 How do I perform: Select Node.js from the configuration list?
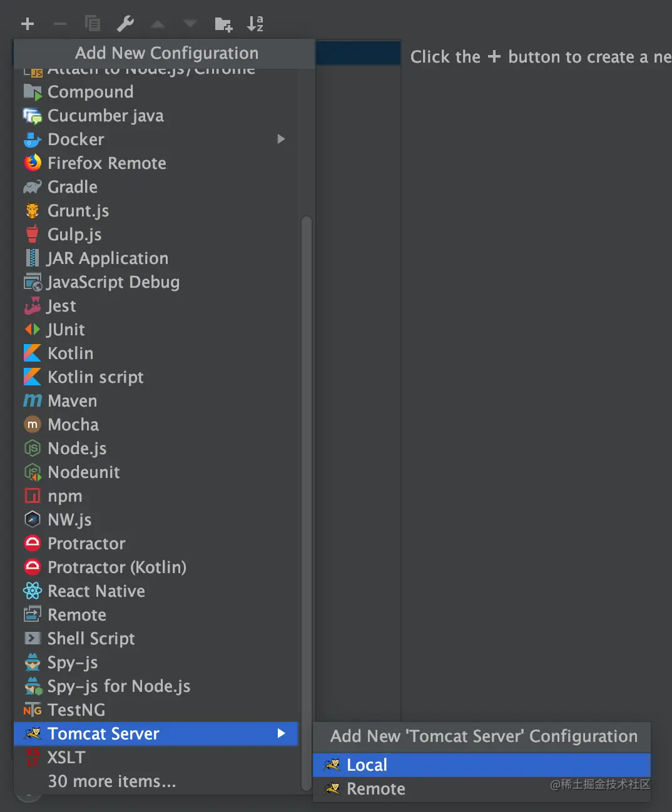pos(156,449)
